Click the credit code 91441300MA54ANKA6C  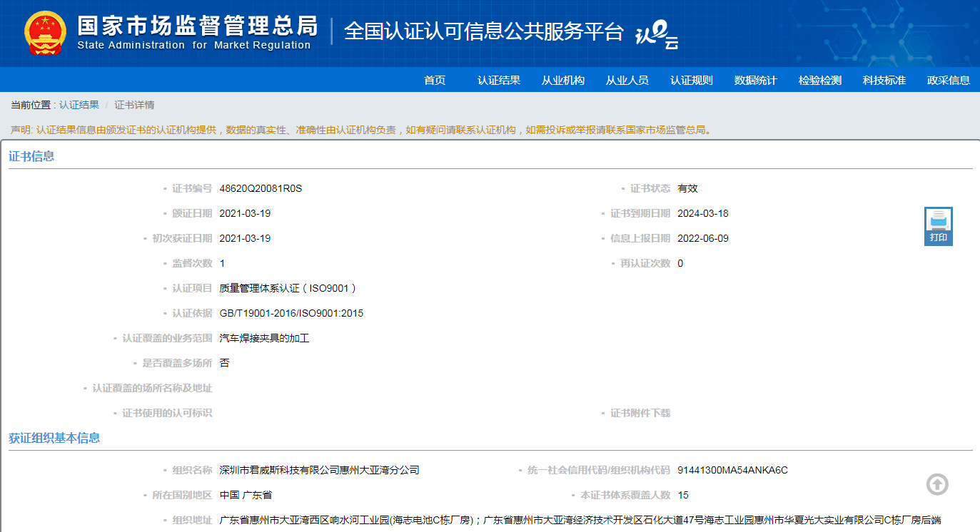click(732, 470)
